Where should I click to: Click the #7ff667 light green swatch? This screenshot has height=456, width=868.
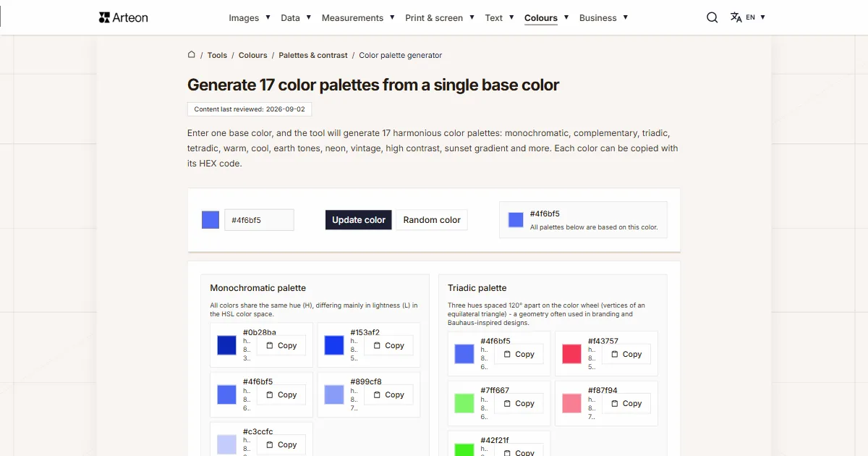point(464,403)
